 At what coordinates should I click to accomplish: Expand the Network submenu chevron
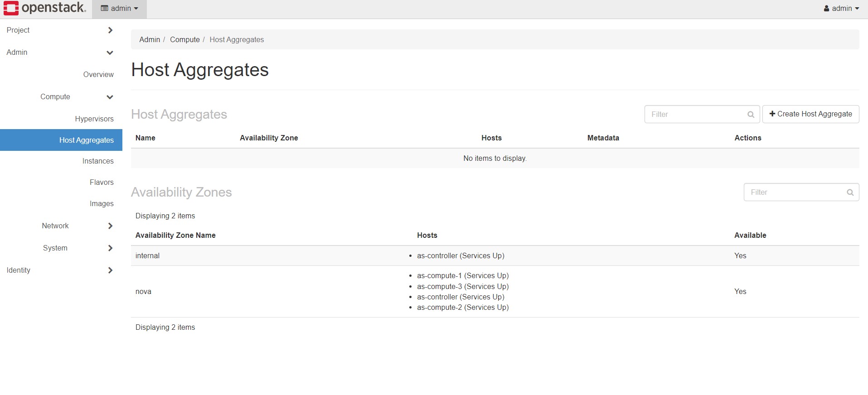110,226
